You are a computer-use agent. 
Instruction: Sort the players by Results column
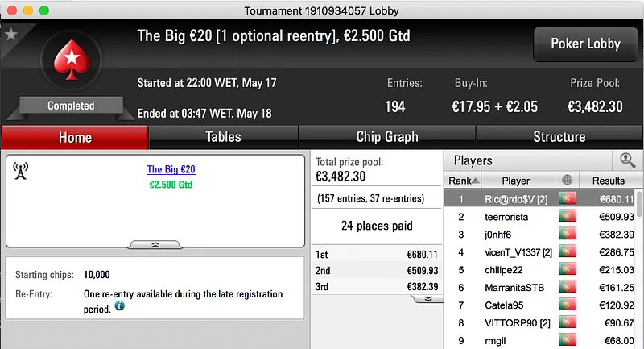[x=608, y=181]
